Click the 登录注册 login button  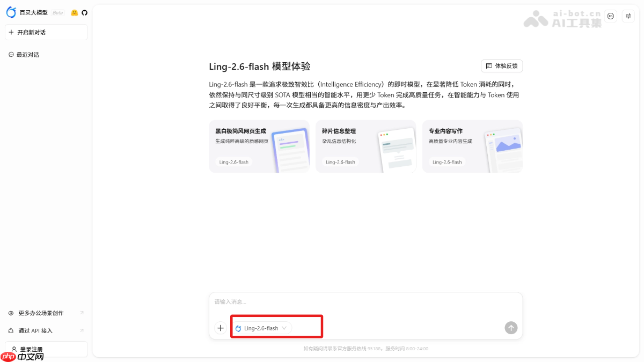46,349
